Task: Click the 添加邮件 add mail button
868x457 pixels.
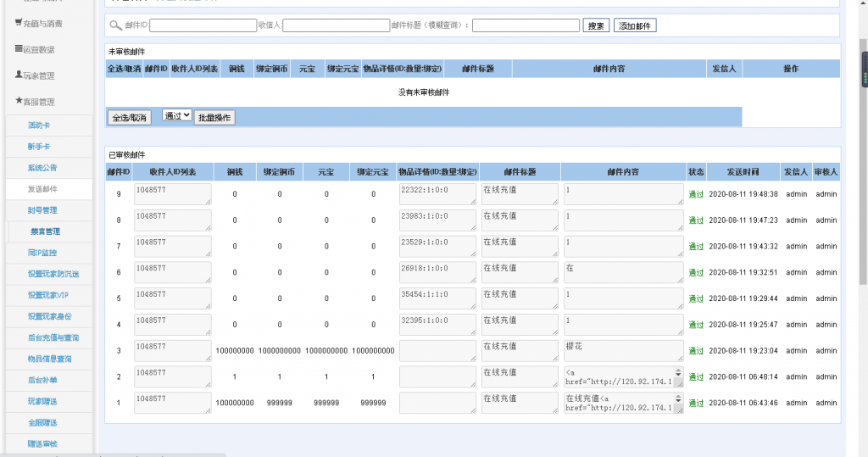Action: tap(635, 25)
